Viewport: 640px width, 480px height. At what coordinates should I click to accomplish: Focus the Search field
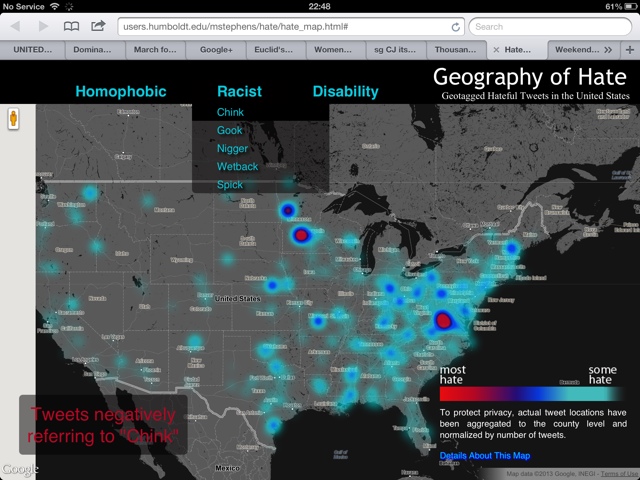click(x=550, y=27)
